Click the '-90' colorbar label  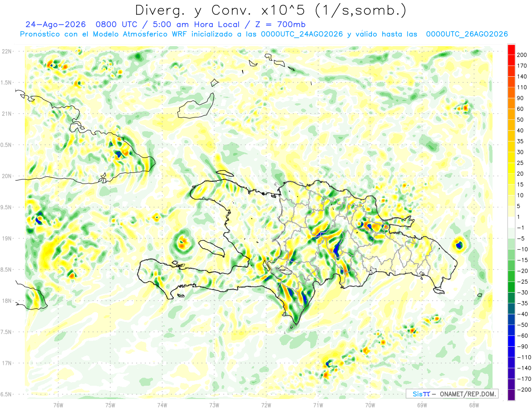[522, 347]
